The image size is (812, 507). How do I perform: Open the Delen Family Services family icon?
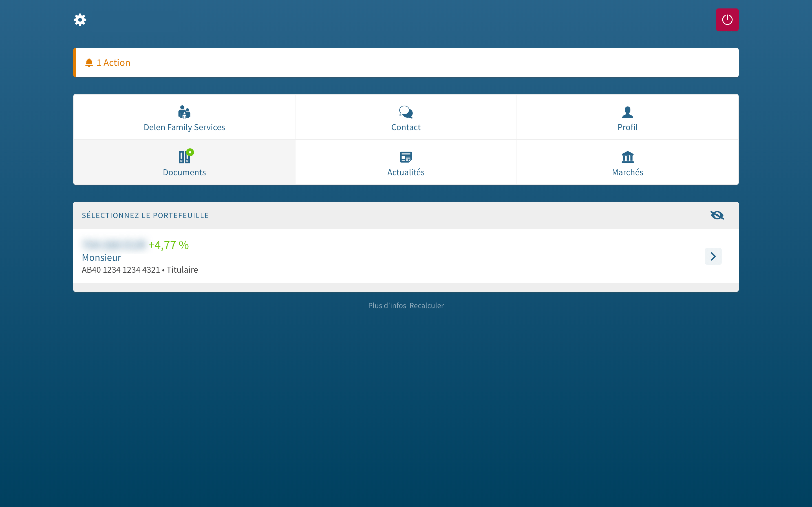tap(184, 112)
